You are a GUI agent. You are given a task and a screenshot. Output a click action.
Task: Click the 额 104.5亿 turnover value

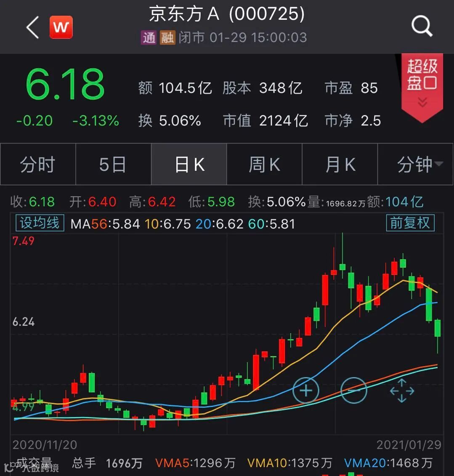tap(175, 88)
